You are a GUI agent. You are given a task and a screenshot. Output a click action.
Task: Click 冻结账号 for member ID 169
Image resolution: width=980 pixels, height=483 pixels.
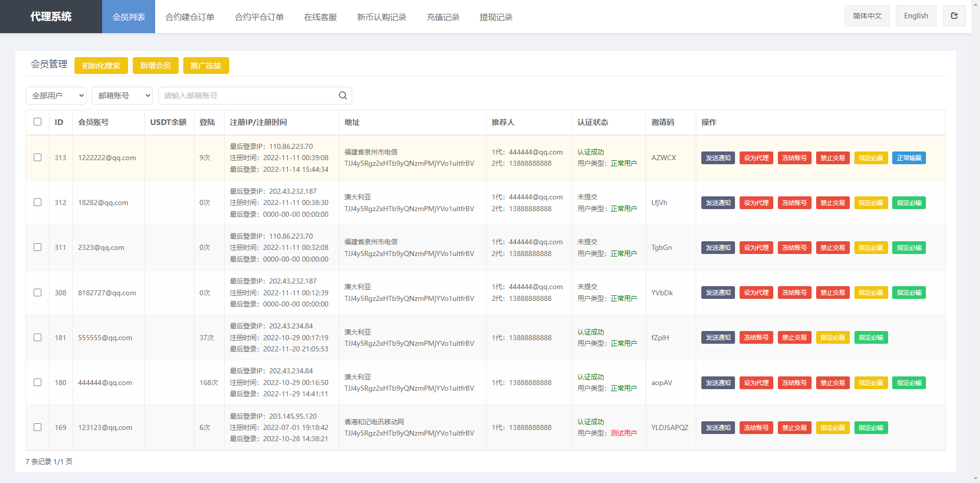[756, 427]
